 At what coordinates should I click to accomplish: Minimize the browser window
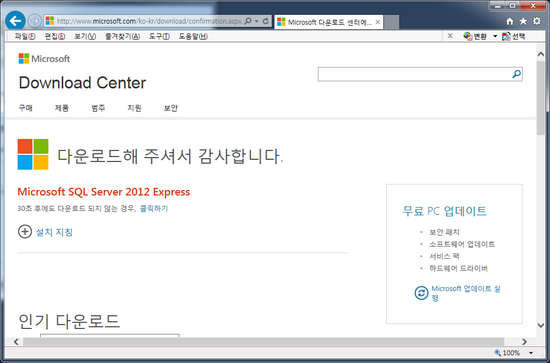point(498,6)
